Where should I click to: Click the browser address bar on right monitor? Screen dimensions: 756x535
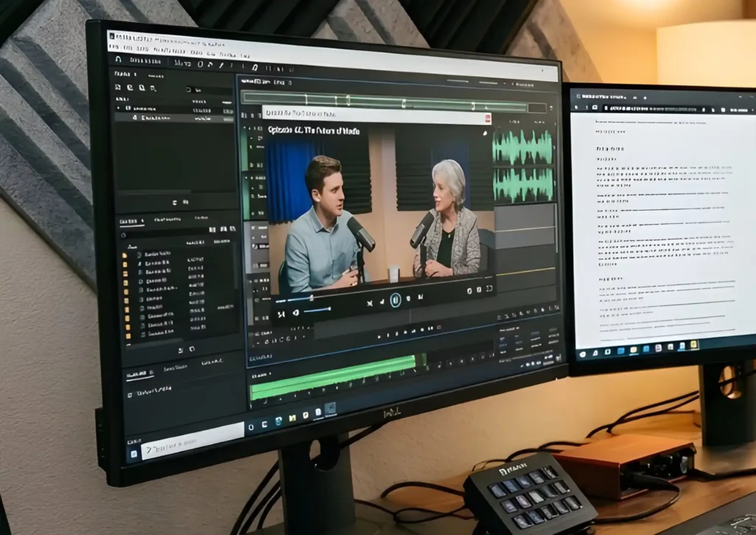click(x=650, y=109)
